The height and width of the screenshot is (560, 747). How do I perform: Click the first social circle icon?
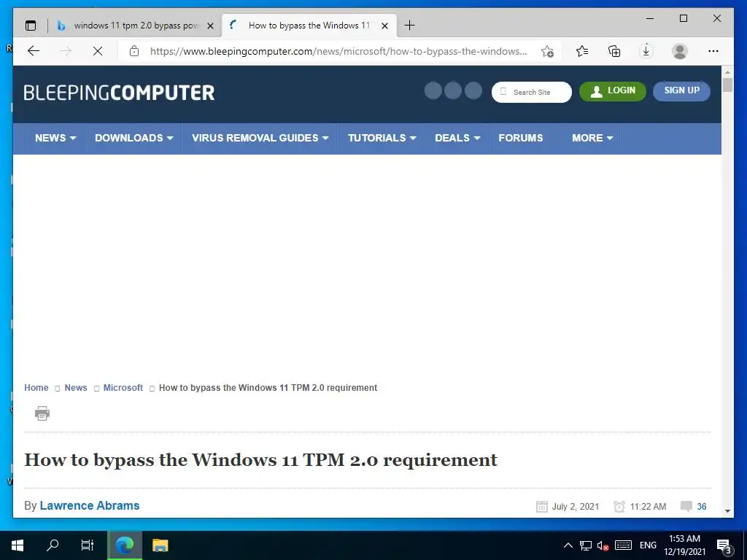click(x=433, y=90)
